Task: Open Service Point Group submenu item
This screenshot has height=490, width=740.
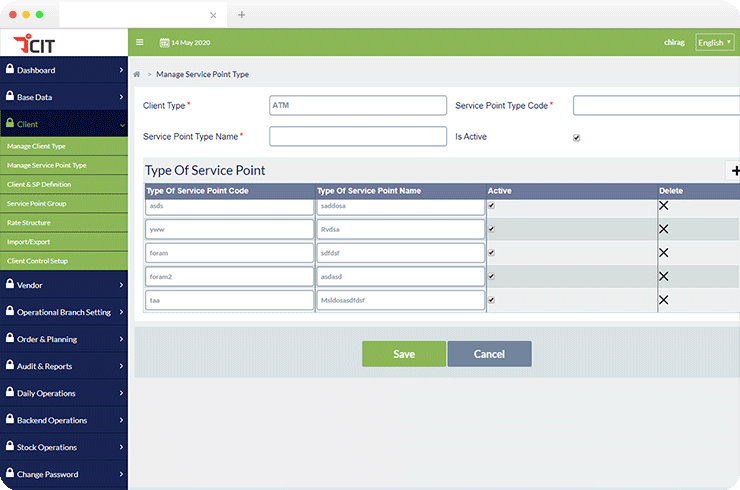Action: click(x=64, y=203)
